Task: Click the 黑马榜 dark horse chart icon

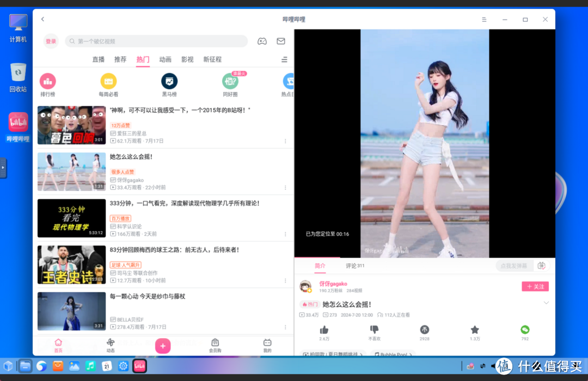Action: coord(169,82)
